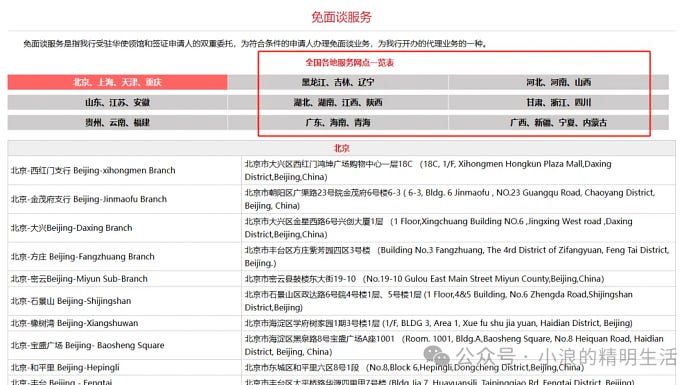Click the Gulou East Main Street Miyun address
Viewport: 700px width, 385px height.
click(458, 279)
